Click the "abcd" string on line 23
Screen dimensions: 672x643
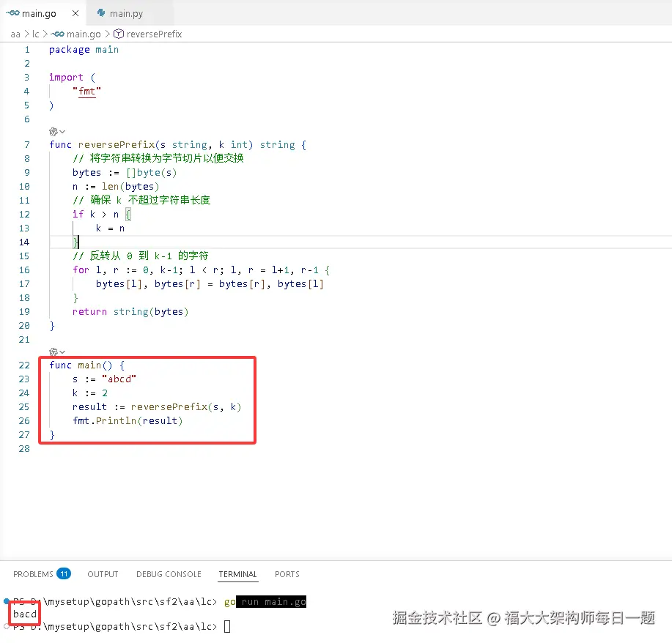click(119, 379)
